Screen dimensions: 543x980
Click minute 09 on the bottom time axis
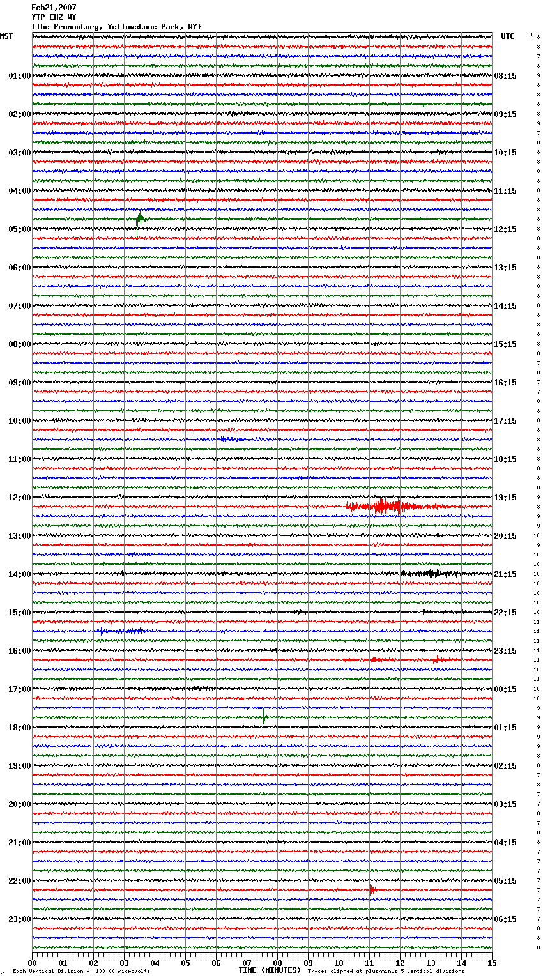click(308, 963)
